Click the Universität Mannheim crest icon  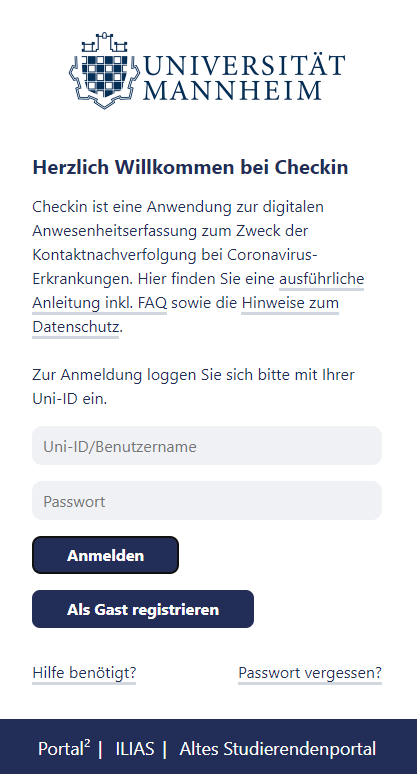(104, 70)
